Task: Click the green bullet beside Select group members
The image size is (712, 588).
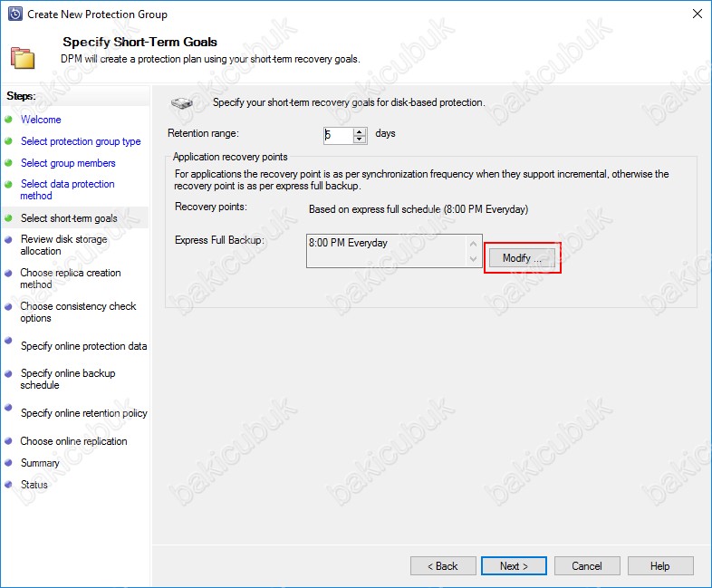Action: click(8, 162)
